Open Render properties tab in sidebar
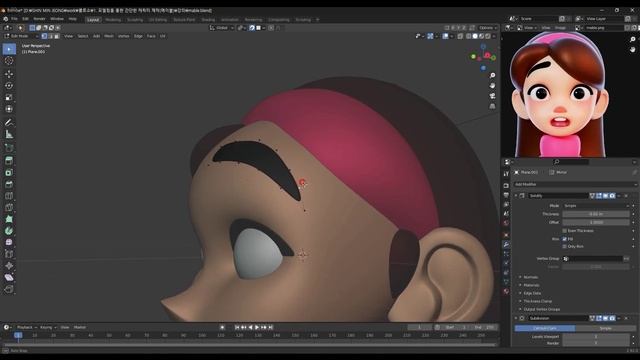Viewport: 640px width, 360px height. click(506, 186)
